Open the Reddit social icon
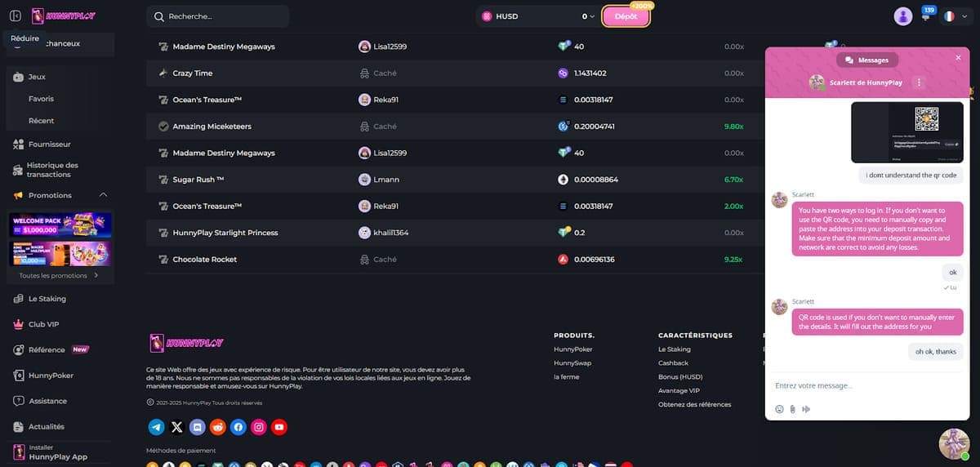 pos(218,426)
